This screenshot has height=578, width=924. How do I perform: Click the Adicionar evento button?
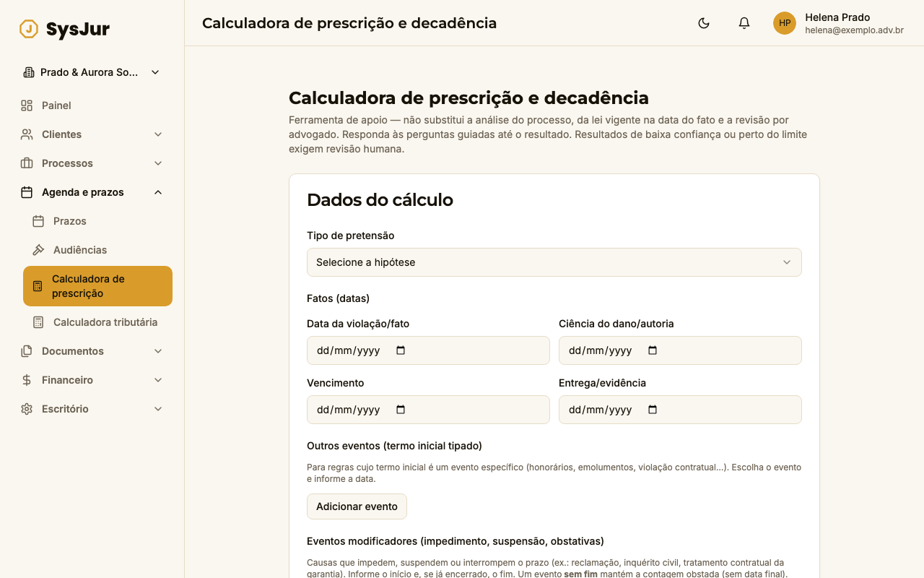pyautogui.click(x=357, y=506)
